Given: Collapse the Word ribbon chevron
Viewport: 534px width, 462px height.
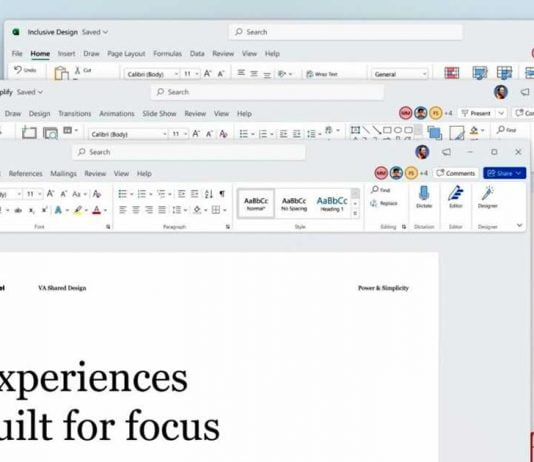Looking at the screenshot, I should [519, 225].
